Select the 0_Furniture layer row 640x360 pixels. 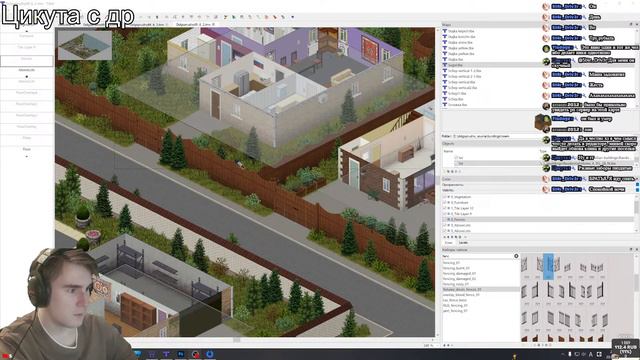[538, 202]
